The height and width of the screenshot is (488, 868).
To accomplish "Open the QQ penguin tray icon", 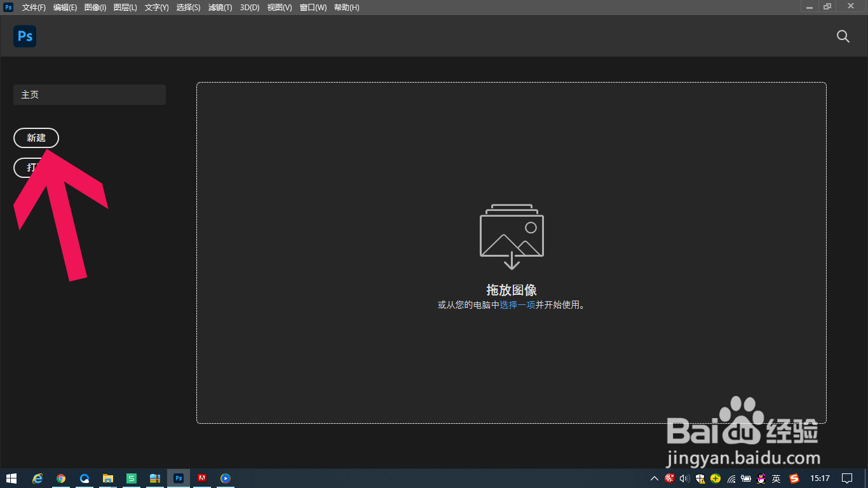I will click(x=762, y=478).
